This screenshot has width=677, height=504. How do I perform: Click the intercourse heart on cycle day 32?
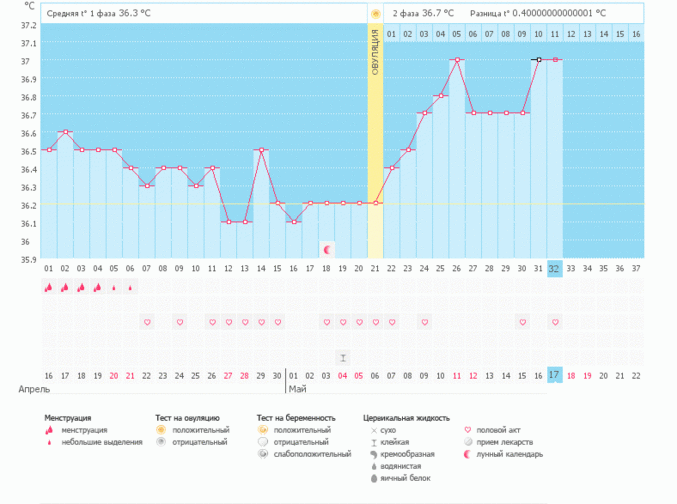tap(554, 322)
